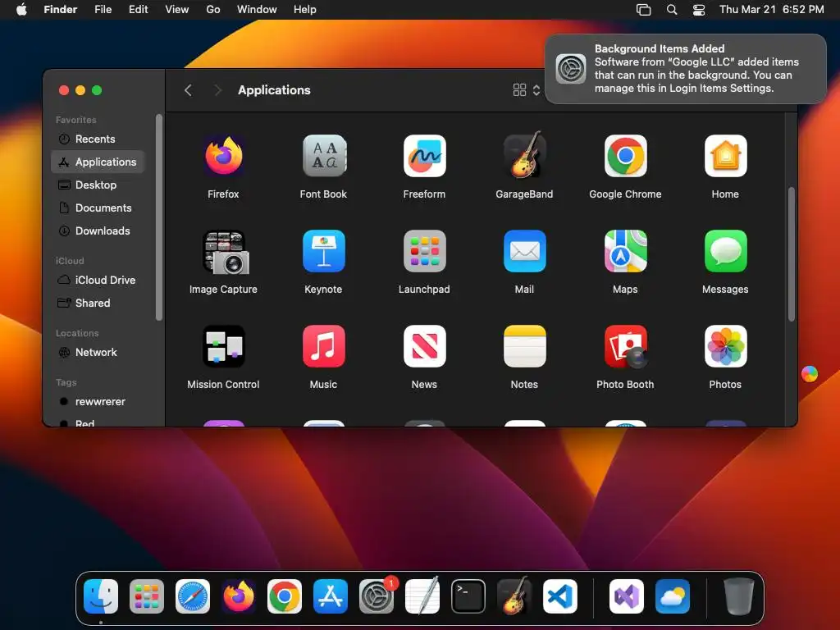
Task: Open GarageBand in the Applications window
Action: click(524, 155)
